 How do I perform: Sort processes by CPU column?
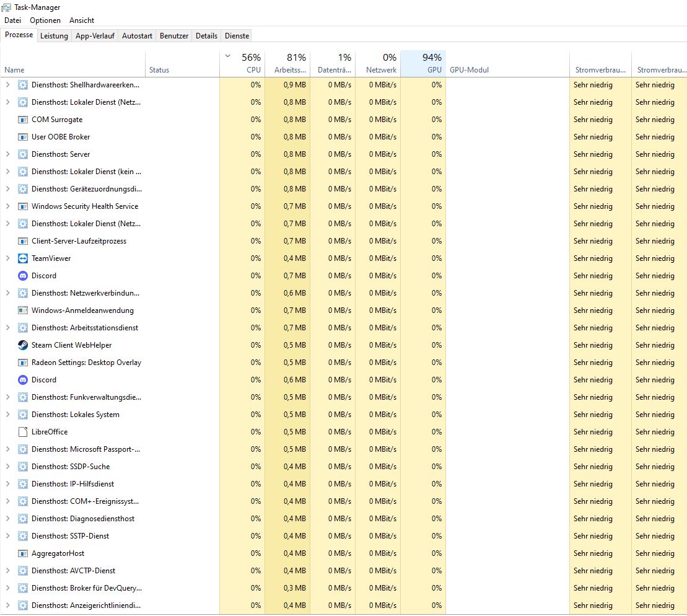pos(242,64)
